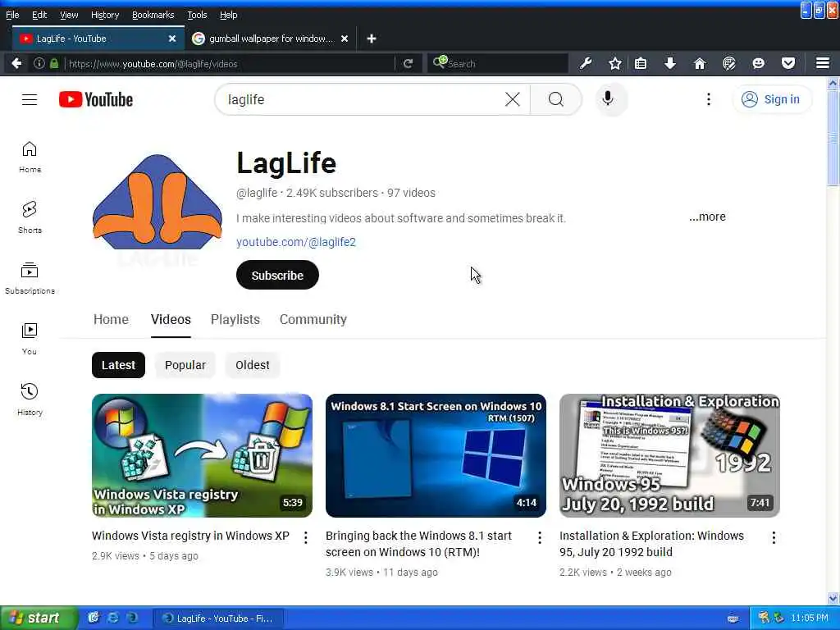Click the browser toolbar Search box

498,63
